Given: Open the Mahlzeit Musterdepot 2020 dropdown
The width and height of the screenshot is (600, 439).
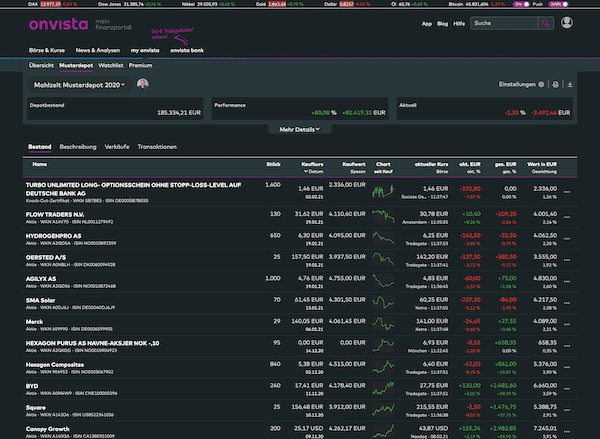Looking at the screenshot, I should pyautogui.click(x=79, y=85).
